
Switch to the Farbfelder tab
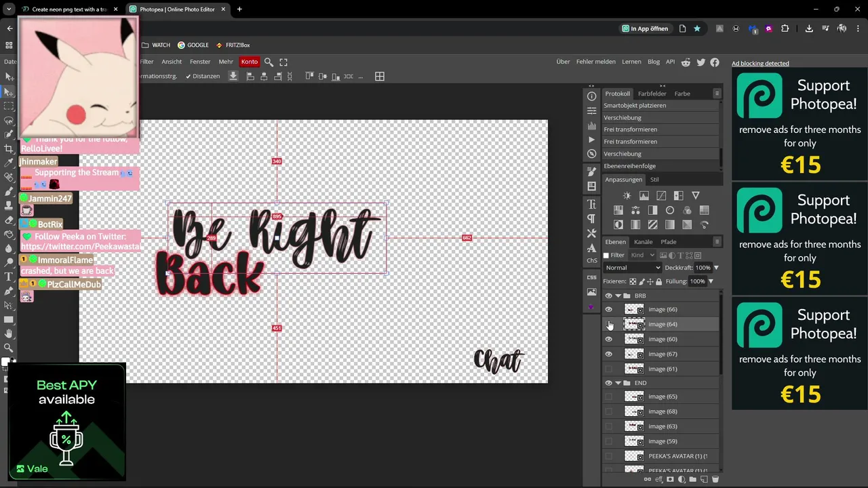click(x=652, y=94)
